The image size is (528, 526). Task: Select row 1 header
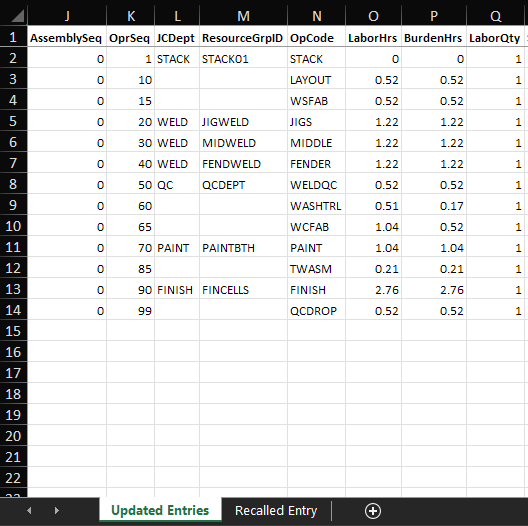pyautogui.click(x=13, y=37)
